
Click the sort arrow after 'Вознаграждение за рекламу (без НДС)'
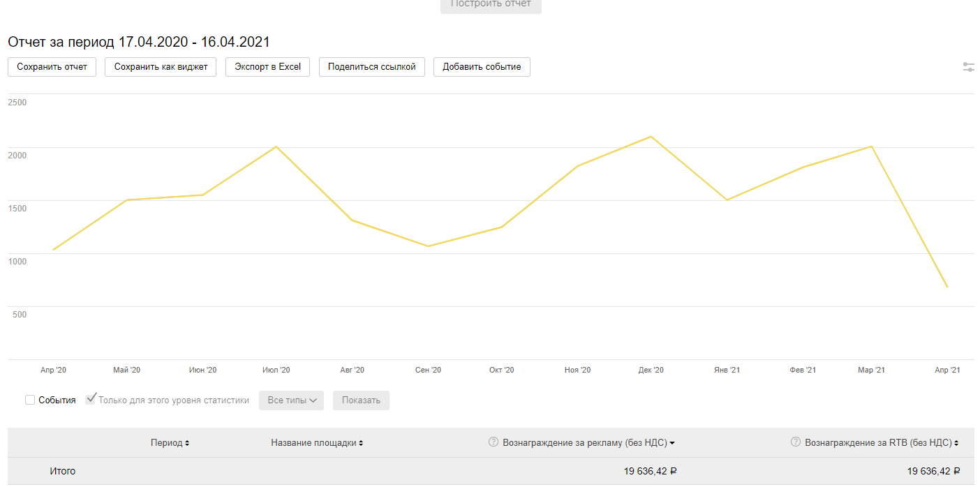tap(672, 443)
